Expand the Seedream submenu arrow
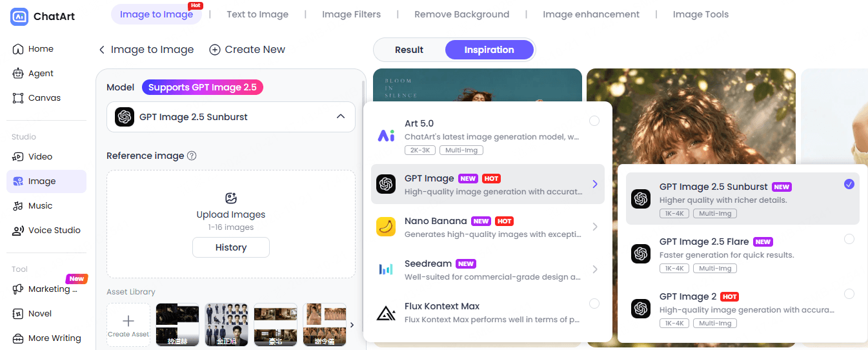868x350 pixels. pos(595,269)
